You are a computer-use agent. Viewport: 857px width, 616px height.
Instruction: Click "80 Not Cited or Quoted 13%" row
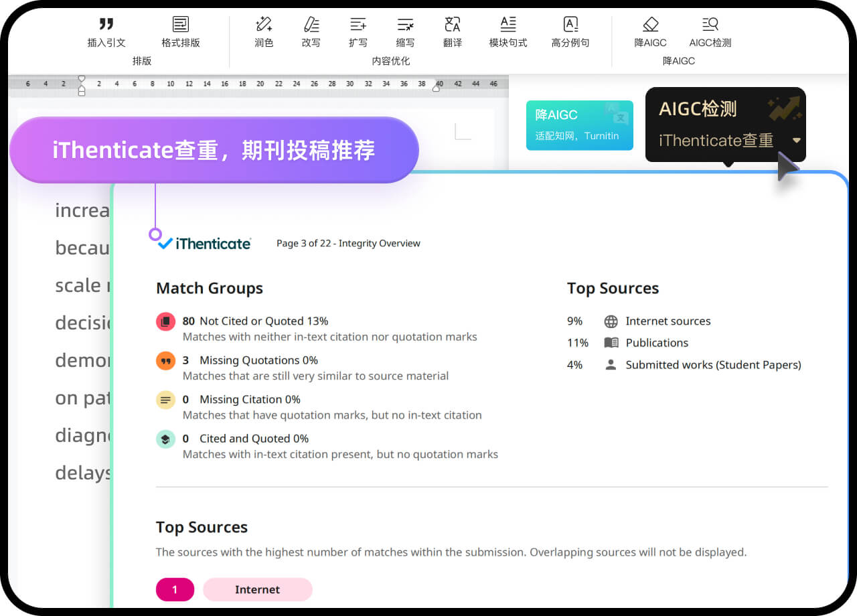pyautogui.click(x=255, y=321)
